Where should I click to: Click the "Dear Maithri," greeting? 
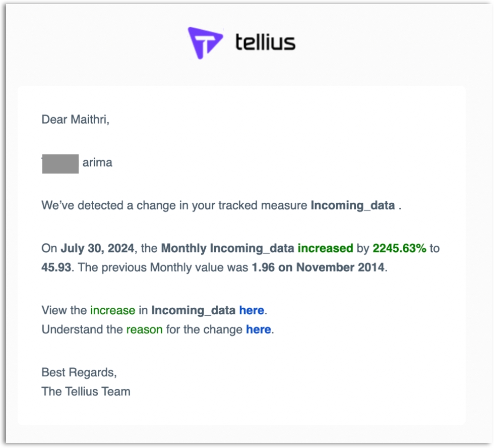tap(75, 120)
